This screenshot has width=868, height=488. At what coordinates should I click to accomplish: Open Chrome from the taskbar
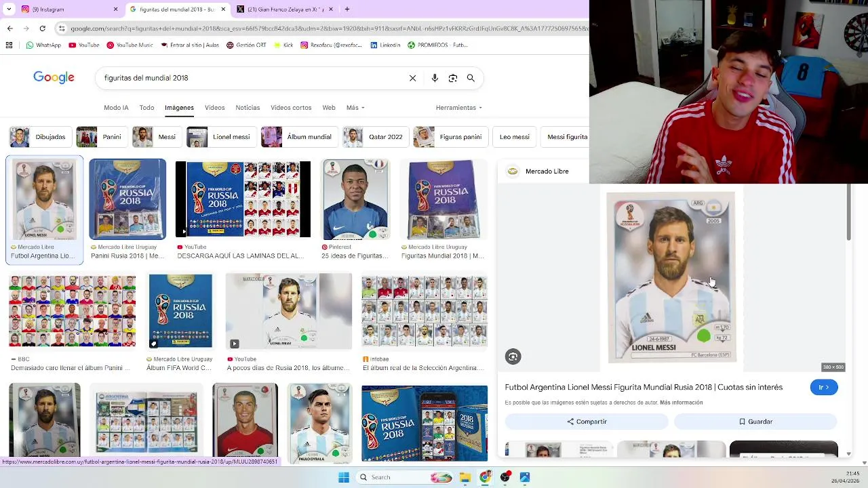click(485, 477)
